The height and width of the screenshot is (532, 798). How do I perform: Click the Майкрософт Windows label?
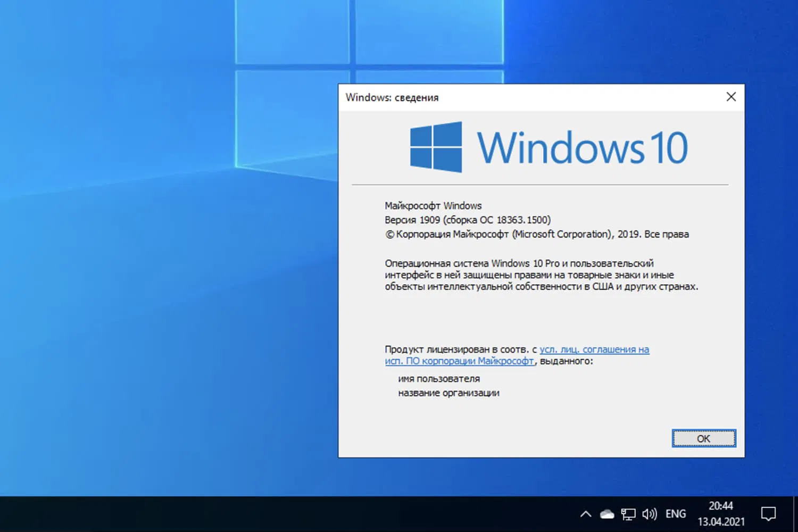click(x=433, y=205)
